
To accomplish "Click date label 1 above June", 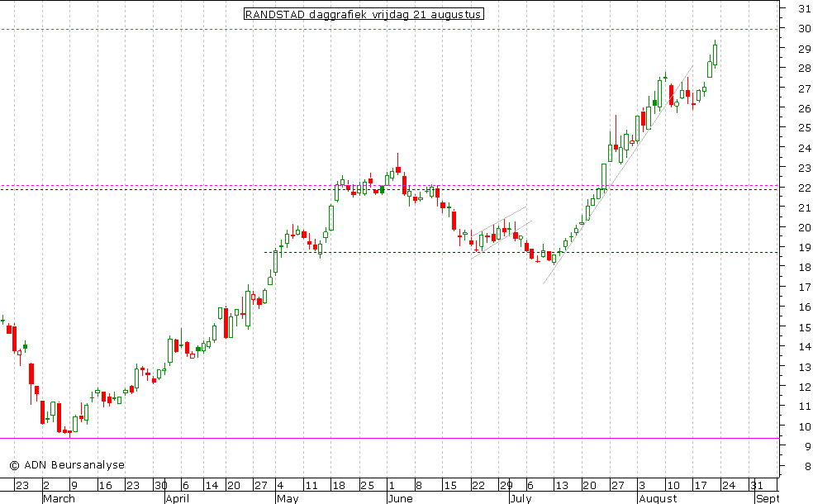I will click(x=392, y=485).
